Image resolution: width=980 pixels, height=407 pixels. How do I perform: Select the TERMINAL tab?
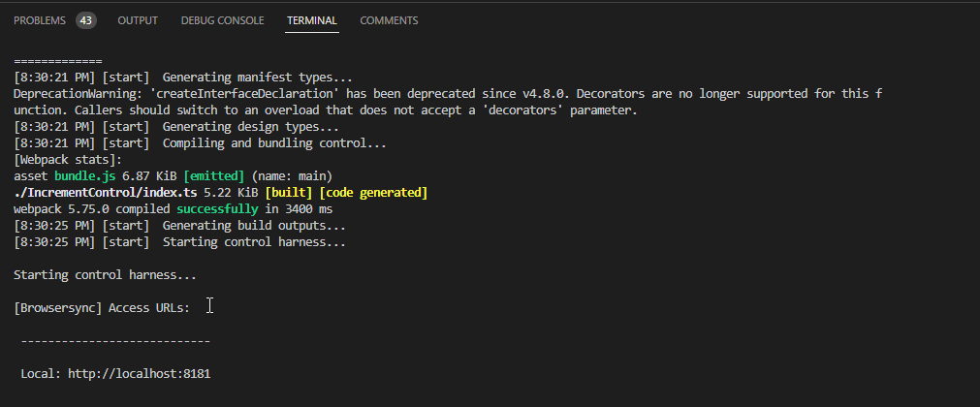pos(311,20)
